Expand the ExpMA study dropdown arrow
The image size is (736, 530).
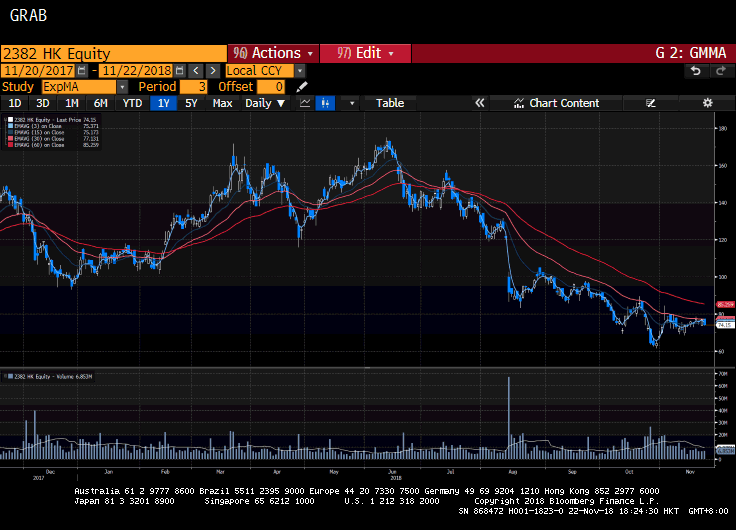point(122,87)
